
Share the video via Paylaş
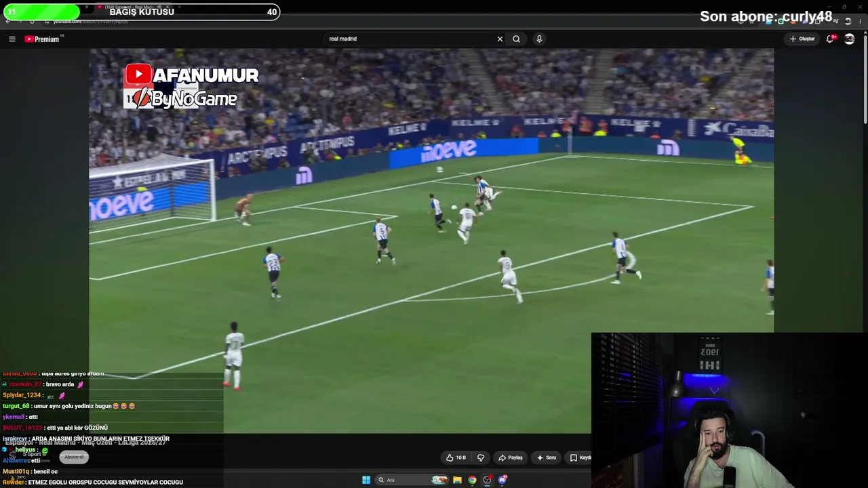click(x=511, y=458)
